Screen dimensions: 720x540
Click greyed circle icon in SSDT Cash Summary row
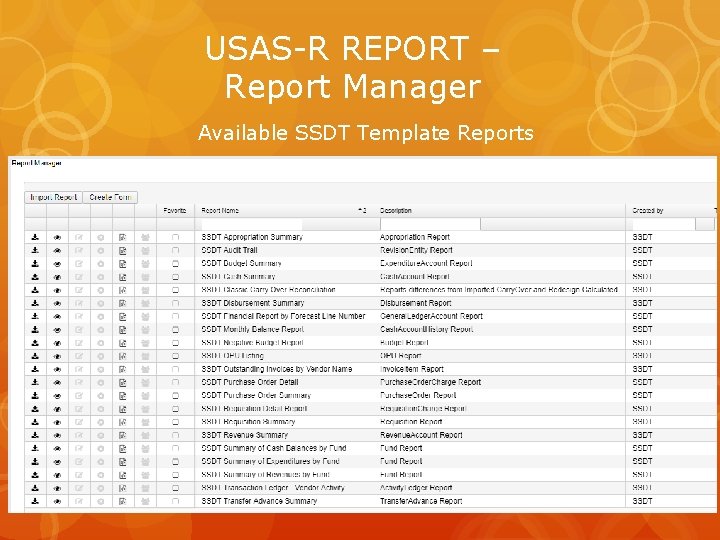pyautogui.click(x=101, y=277)
